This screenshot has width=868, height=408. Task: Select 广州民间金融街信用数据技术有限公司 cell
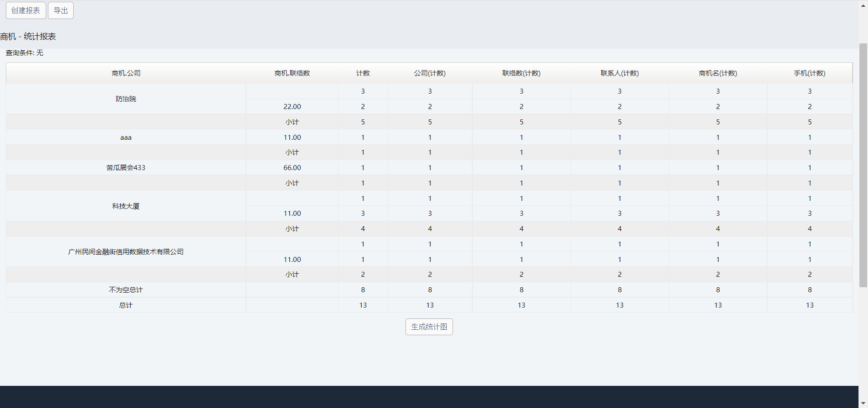pos(126,251)
